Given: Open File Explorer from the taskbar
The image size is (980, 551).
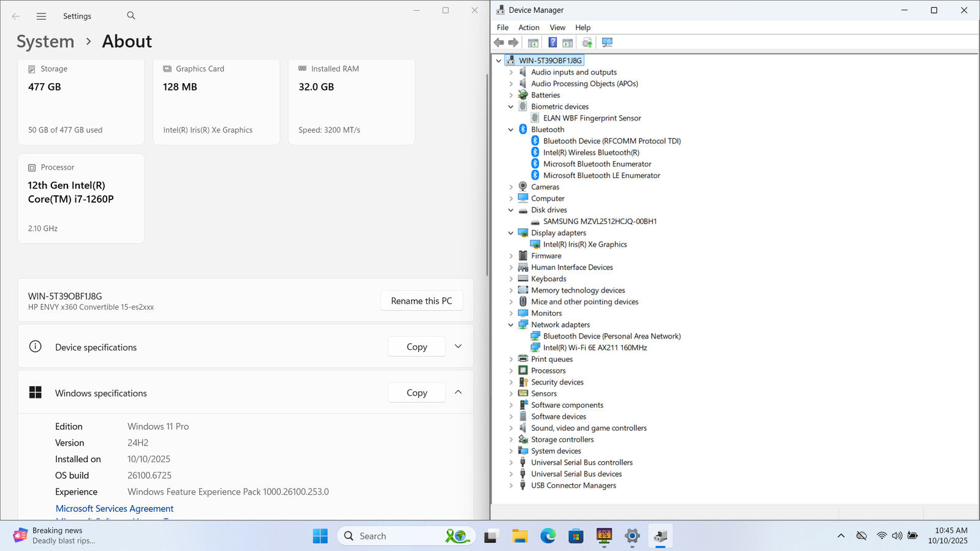Looking at the screenshot, I should [520, 536].
